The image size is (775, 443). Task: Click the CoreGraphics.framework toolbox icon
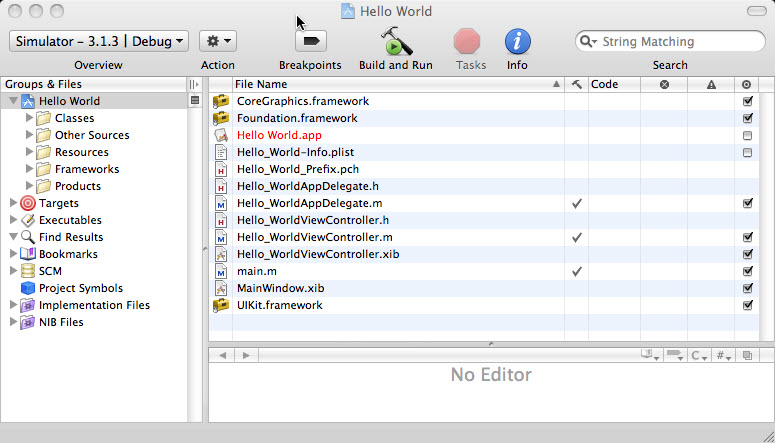(221, 101)
